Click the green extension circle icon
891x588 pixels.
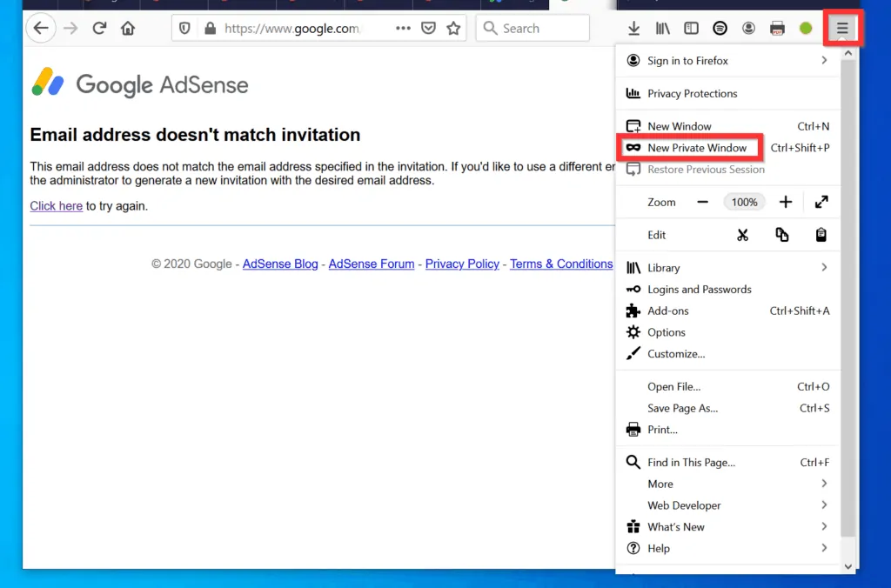805,28
